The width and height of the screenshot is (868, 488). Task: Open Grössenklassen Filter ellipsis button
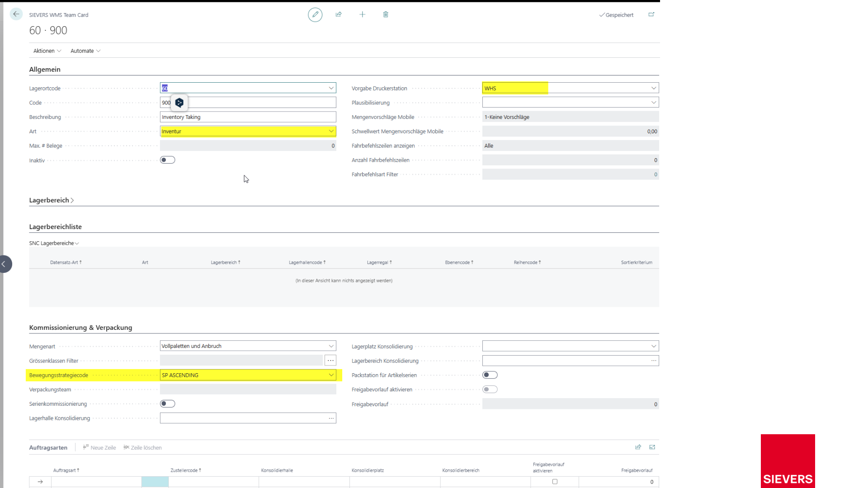point(330,361)
